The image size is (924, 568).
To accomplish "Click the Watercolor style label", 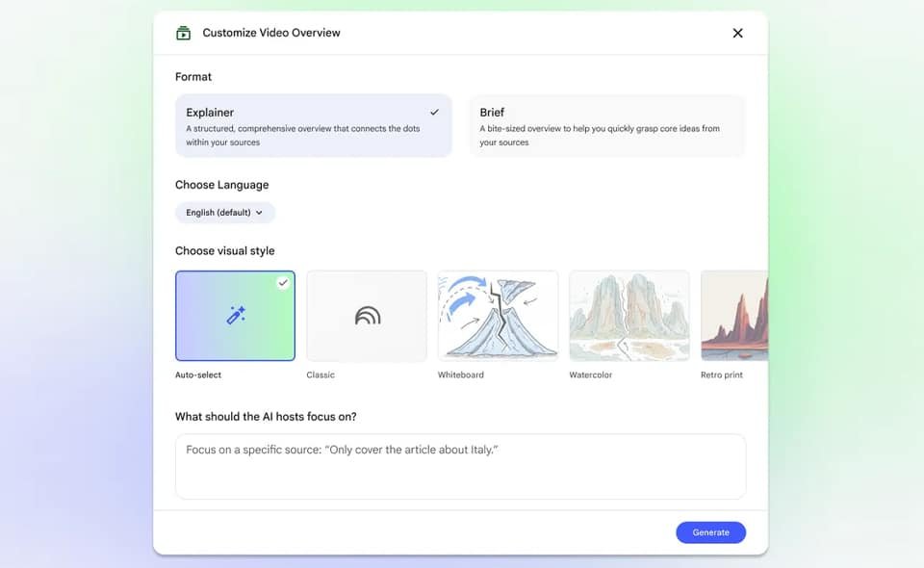I will point(590,375).
